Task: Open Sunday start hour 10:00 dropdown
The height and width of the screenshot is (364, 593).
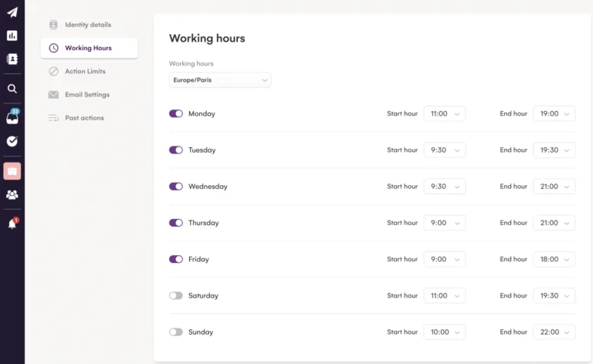Action: tap(445, 332)
